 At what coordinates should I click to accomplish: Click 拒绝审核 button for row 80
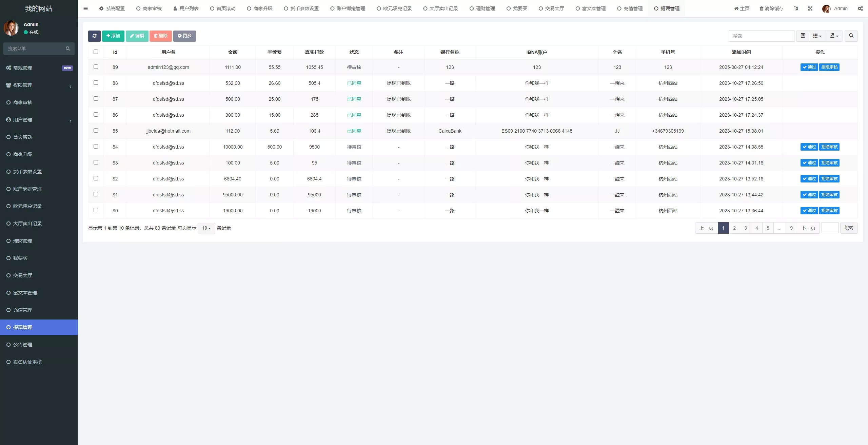point(829,211)
